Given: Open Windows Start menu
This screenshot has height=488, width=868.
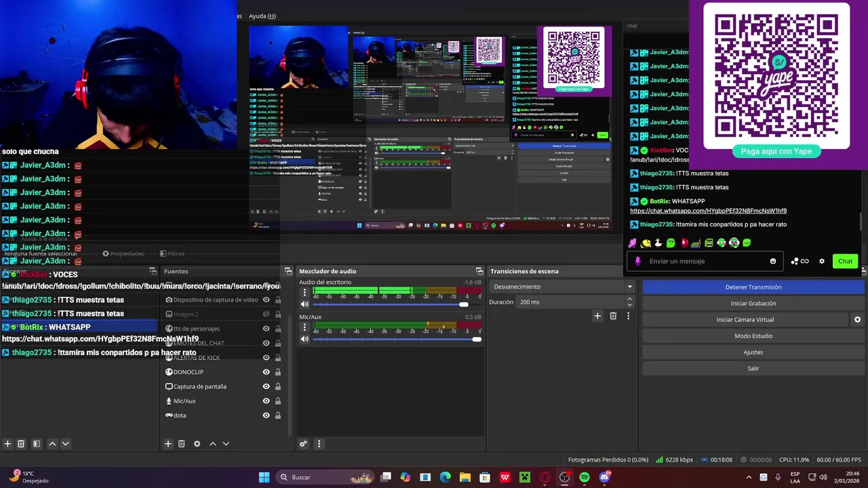Looking at the screenshot, I should pyautogui.click(x=264, y=477).
